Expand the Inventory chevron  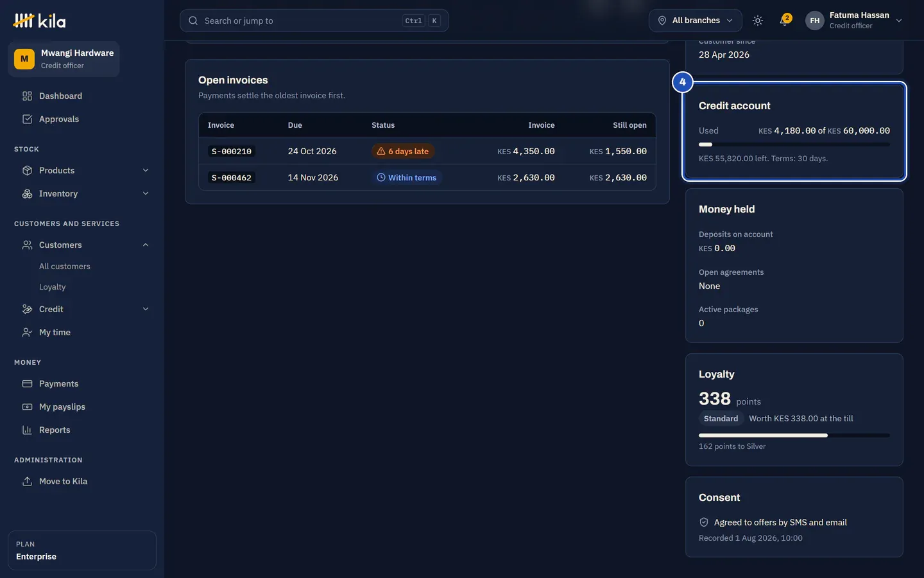point(146,194)
